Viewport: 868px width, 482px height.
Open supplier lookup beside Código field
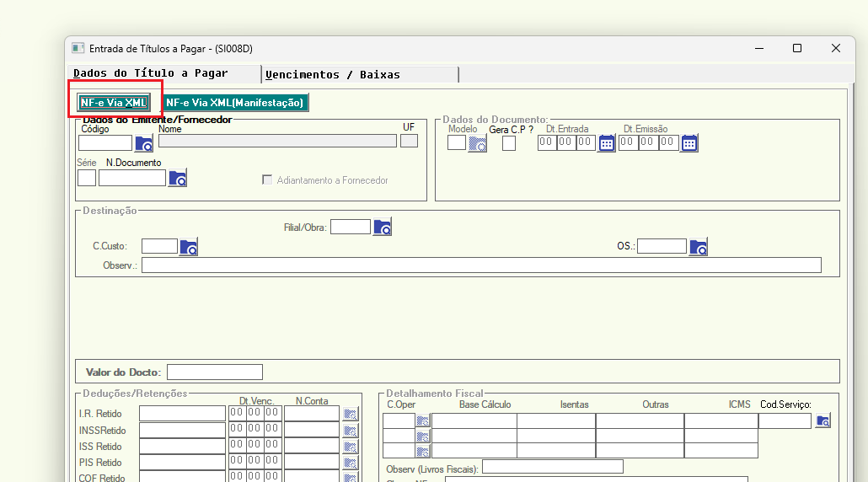pos(144,143)
